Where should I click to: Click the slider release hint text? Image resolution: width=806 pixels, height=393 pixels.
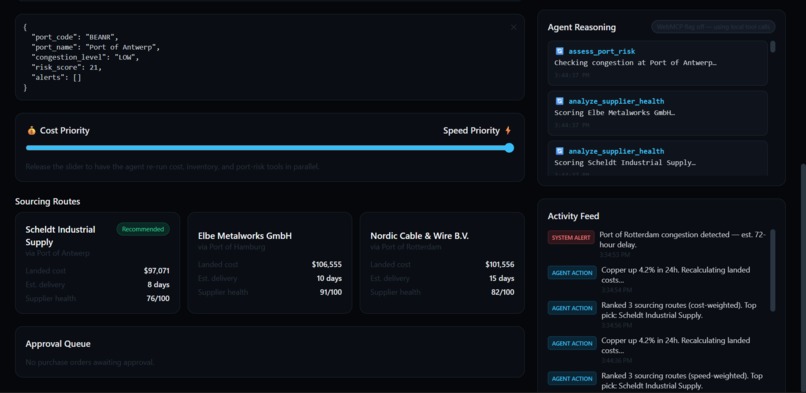(x=172, y=167)
